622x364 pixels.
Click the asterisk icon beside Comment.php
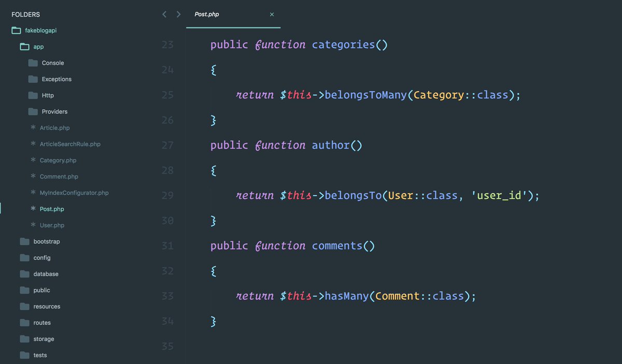33,176
